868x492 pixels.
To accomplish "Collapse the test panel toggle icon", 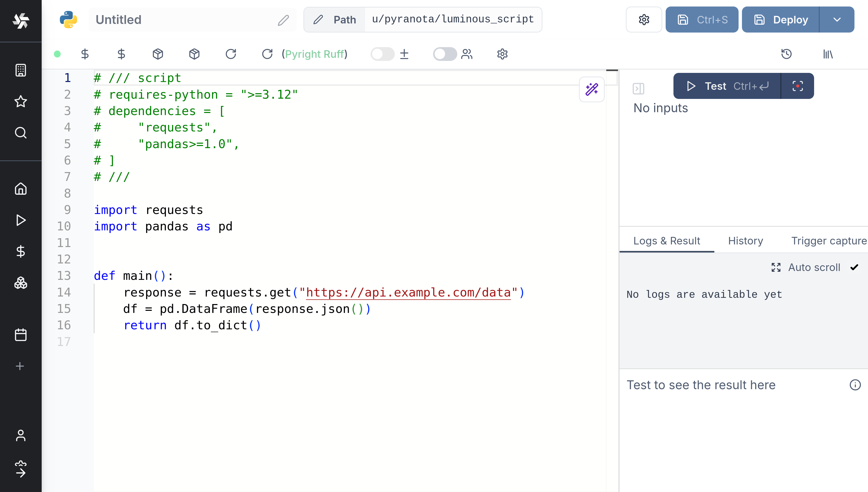I will [638, 89].
